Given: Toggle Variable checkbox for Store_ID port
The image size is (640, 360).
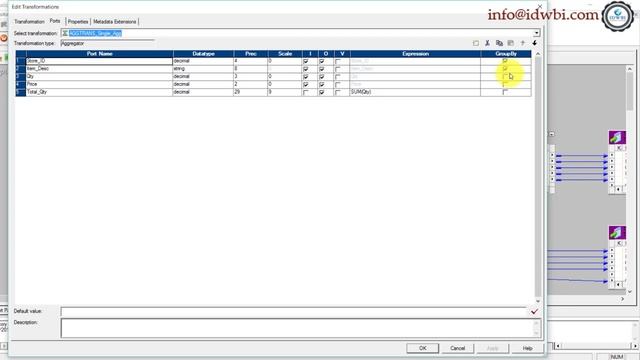Looking at the screenshot, I should tap(338, 61).
